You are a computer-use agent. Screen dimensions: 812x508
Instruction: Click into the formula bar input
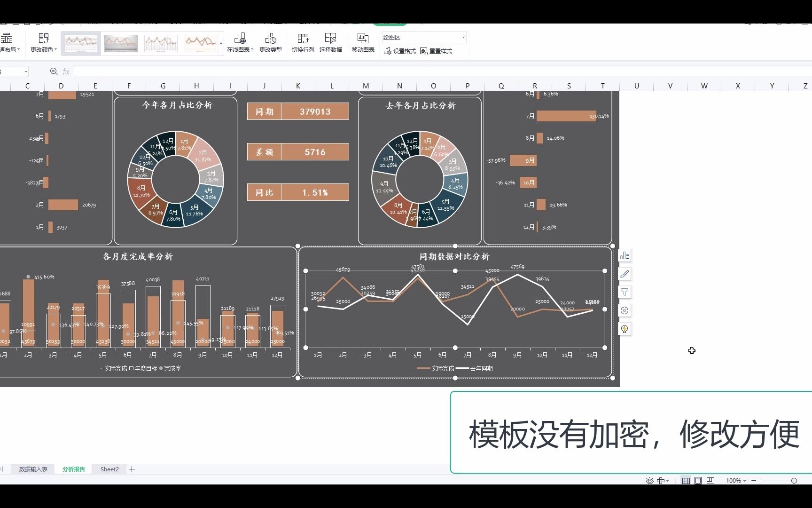(442, 71)
